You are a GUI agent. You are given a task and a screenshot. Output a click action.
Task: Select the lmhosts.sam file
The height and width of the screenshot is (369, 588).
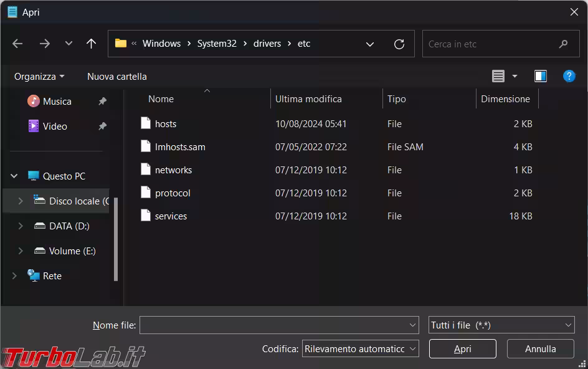click(180, 147)
